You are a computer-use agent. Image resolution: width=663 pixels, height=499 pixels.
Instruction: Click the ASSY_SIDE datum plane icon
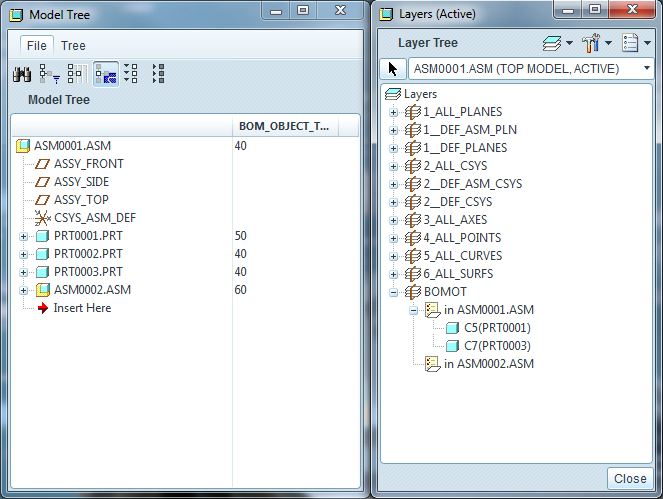coord(42,182)
